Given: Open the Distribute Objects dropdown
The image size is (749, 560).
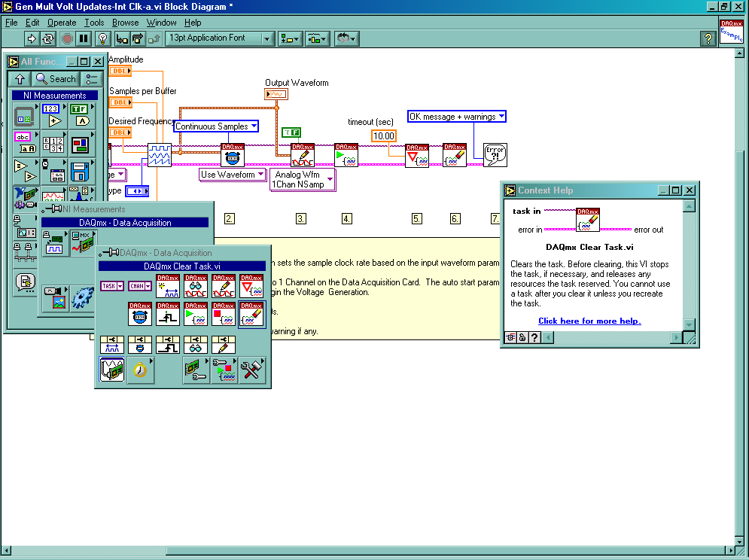Looking at the screenshot, I should (x=317, y=38).
